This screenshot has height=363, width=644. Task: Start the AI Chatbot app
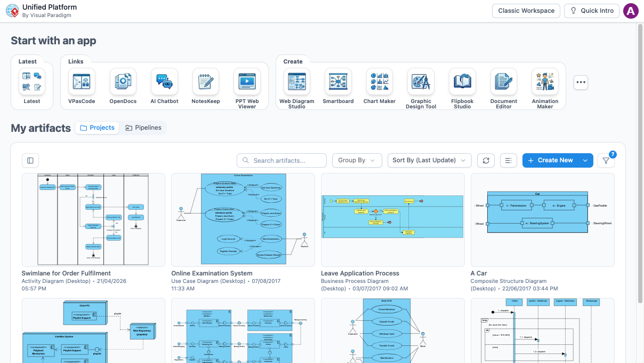pos(164,82)
